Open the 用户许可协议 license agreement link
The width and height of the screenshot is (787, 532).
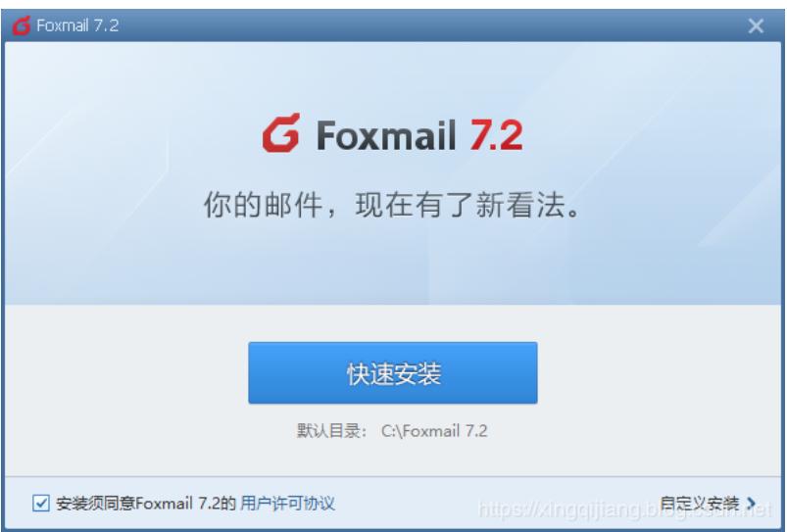click(x=287, y=503)
